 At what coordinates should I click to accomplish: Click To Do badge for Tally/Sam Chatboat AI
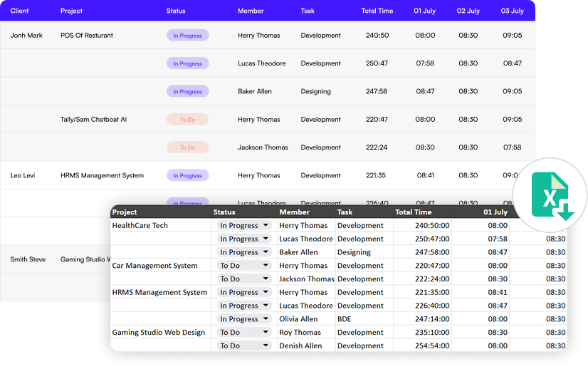click(x=187, y=120)
